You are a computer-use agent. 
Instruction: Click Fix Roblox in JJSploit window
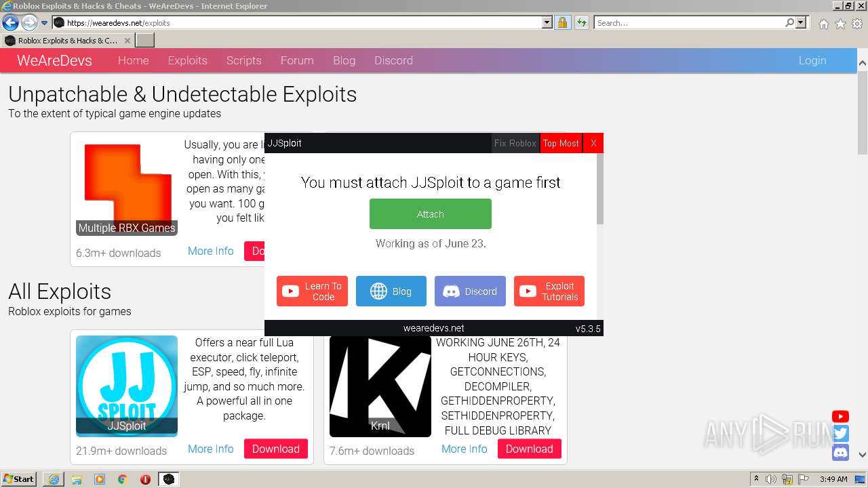tap(515, 143)
